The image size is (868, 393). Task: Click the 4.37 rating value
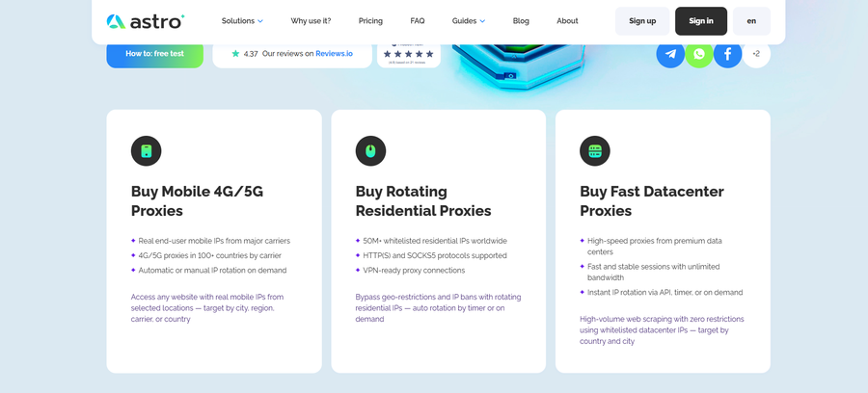coord(251,54)
